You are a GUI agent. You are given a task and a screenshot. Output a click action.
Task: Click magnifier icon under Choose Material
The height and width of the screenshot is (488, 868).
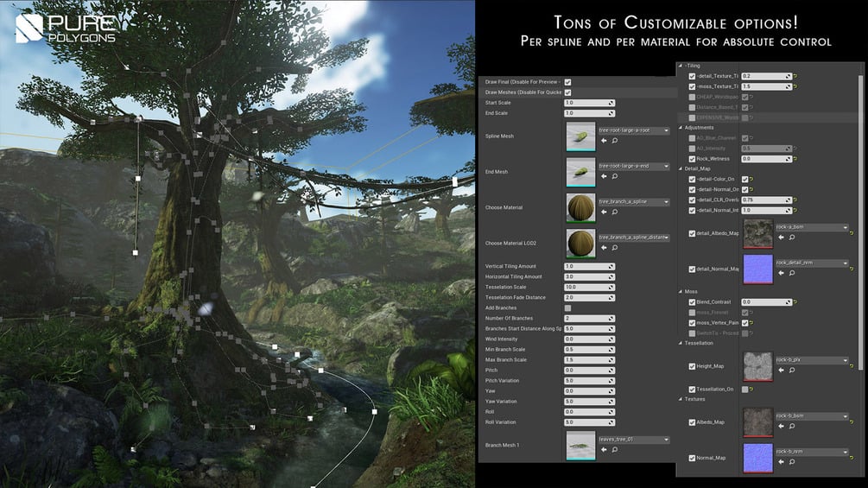[614, 212]
